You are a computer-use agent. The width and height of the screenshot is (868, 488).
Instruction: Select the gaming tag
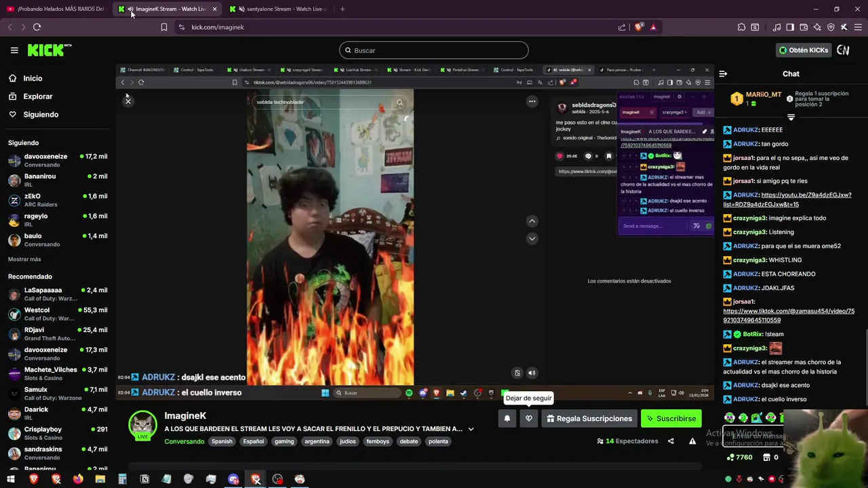point(284,441)
